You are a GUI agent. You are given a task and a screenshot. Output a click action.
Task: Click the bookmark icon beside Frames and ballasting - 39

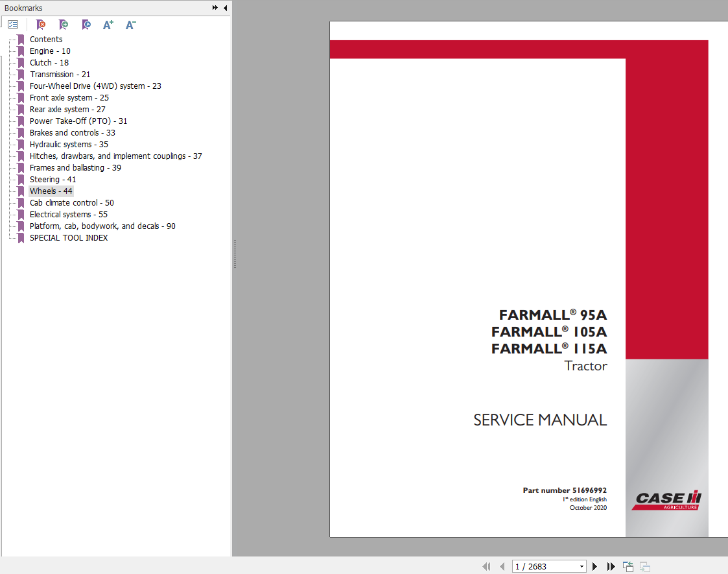(x=21, y=167)
